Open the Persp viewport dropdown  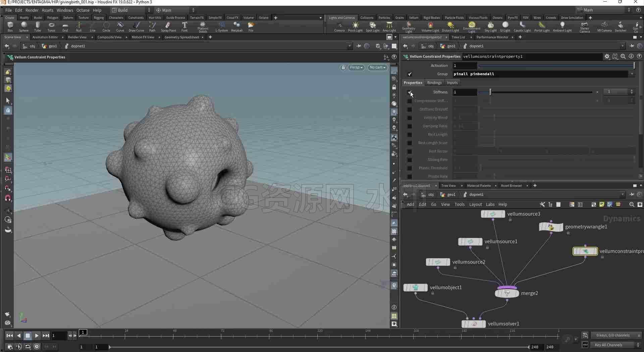(x=356, y=68)
